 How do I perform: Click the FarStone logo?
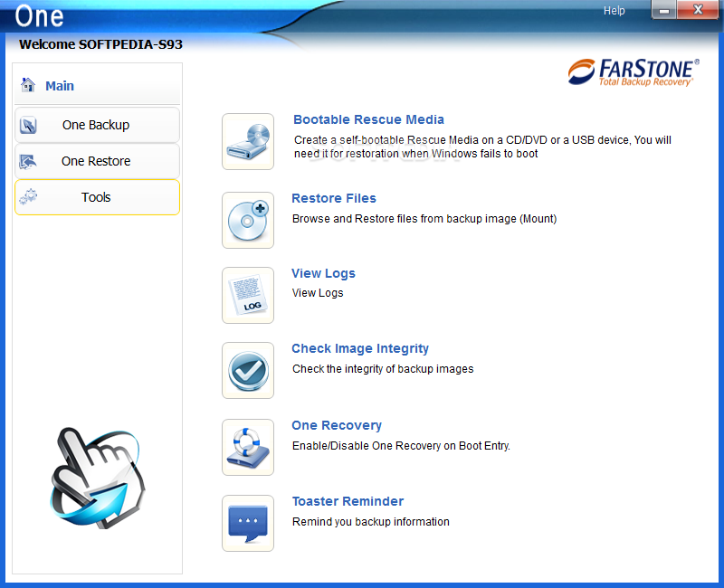point(633,72)
